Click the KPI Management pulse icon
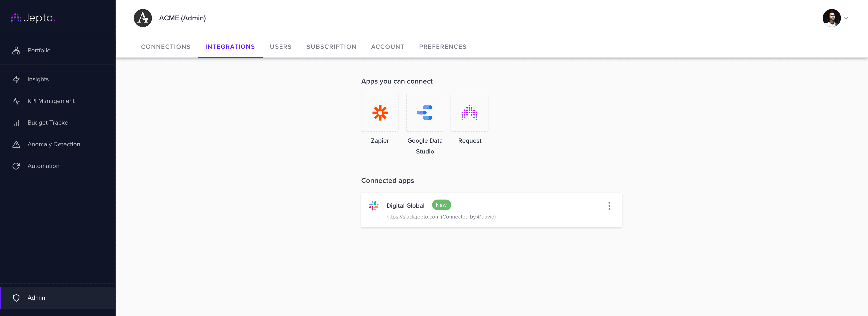The width and height of the screenshot is (868, 316). tap(16, 101)
